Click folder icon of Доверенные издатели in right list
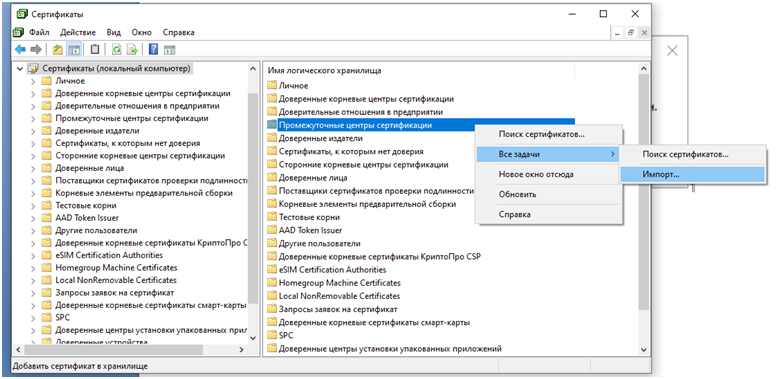The width and height of the screenshot is (776, 379). [272, 138]
